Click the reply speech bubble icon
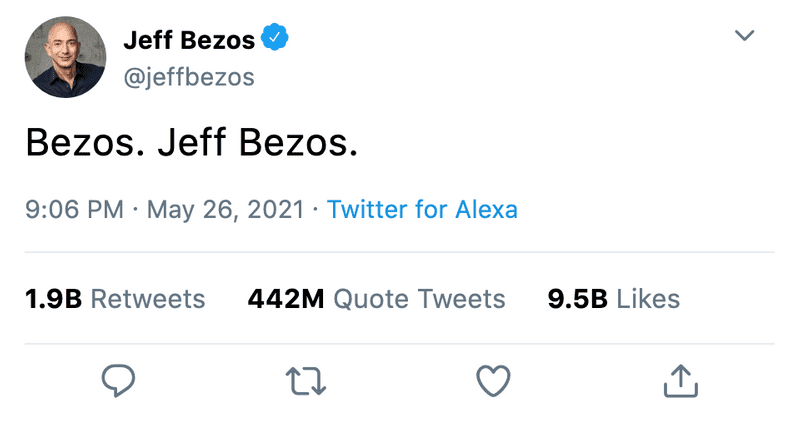Viewport: 800px width, 425px height. (x=118, y=379)
